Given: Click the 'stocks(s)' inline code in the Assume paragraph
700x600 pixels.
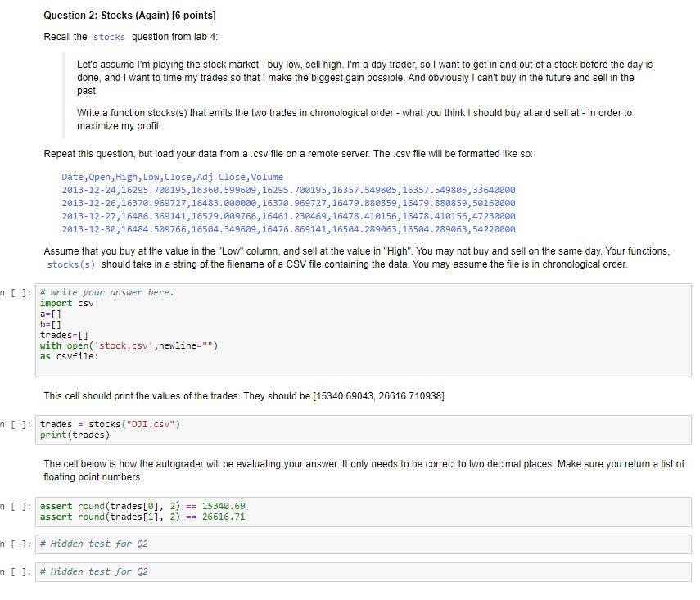Looking at the screenshot, I should [71, 264].
